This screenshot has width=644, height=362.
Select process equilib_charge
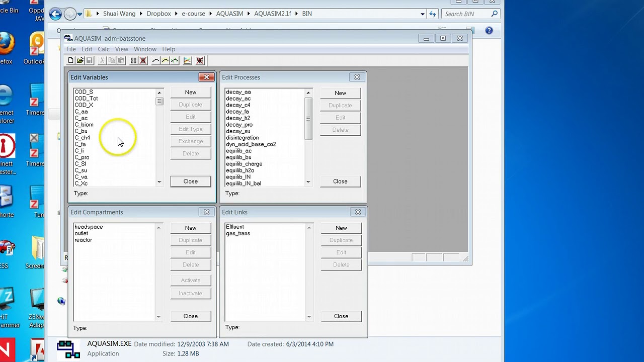[x=244, y=164]
